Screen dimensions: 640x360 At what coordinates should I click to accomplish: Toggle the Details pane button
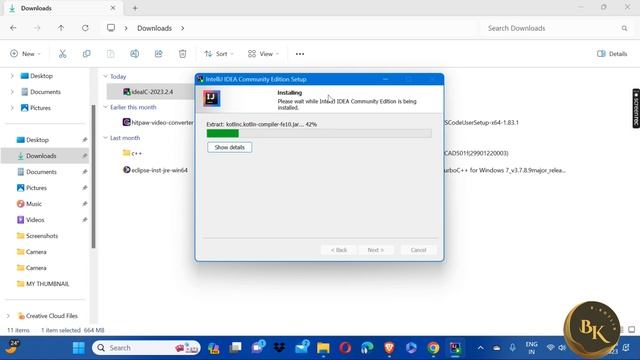tap(612, 54)
